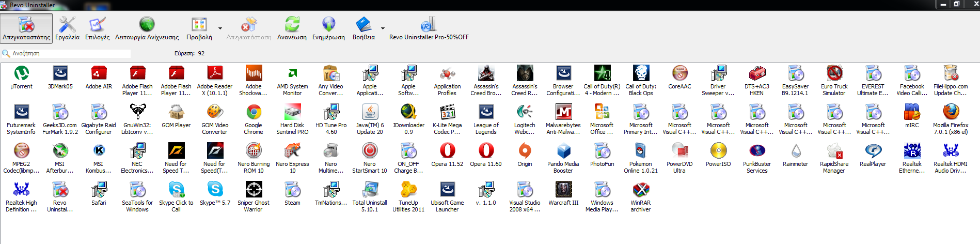Select League of Legends icon
The height and width of the screenshot is (244, 980).
tap(486, 112)
